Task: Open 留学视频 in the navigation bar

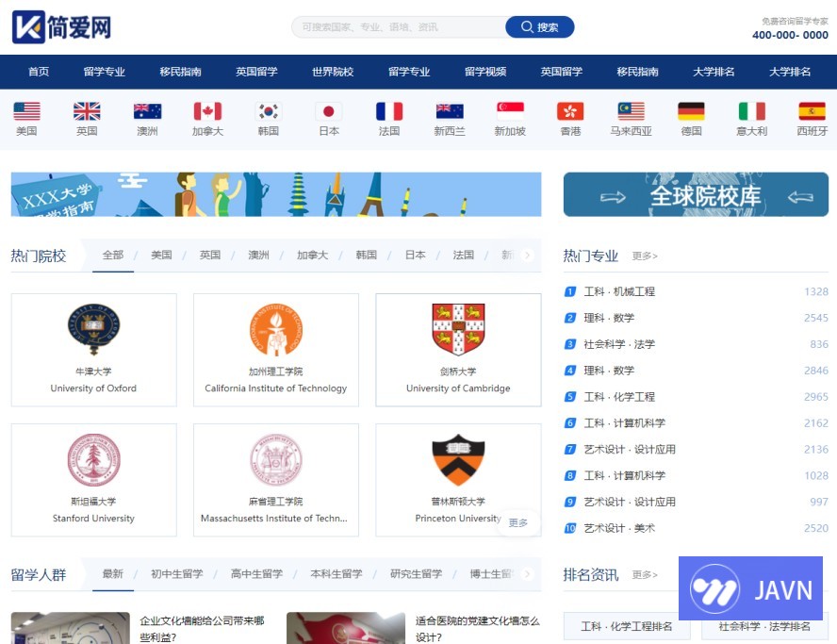Action: [485, 72]
